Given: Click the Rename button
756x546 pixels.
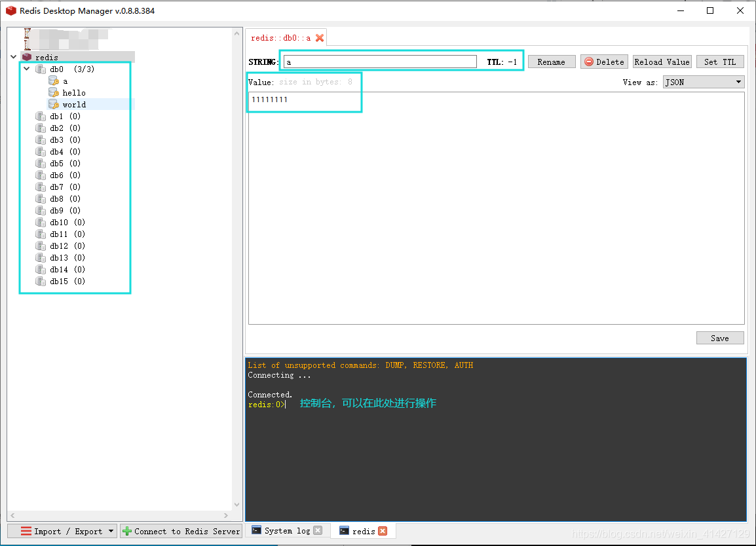Looking at the screenshot, I should [552, 62].
